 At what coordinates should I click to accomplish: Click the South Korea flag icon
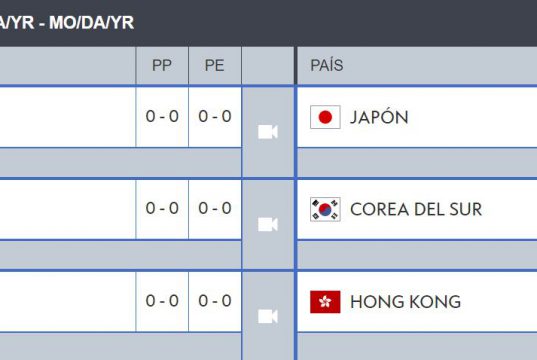pyautogui.click(x=325, y=209)
